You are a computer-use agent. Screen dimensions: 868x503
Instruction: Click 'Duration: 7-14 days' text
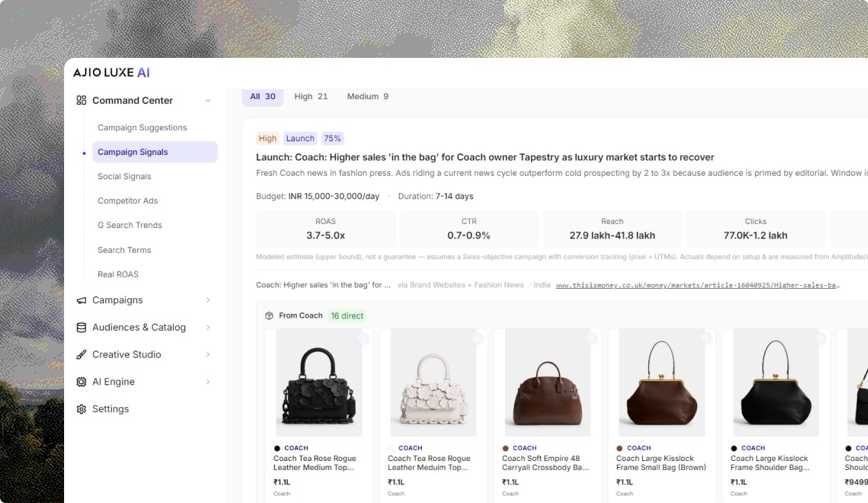point(435,196)
